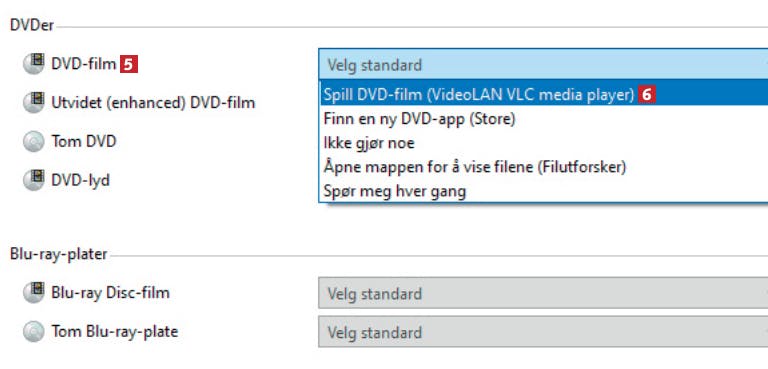Image resolution: width=768 pixels, height=369 pixels.
Task: Click the DVD-lyd disc icon
Action: pos(34,180)
